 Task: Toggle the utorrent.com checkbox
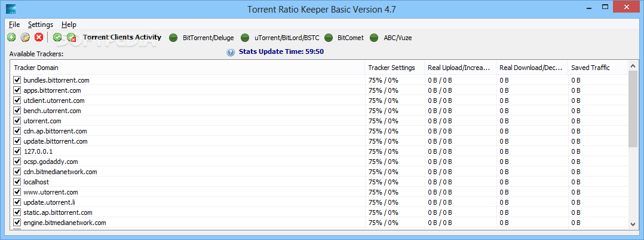click(17, 121)
